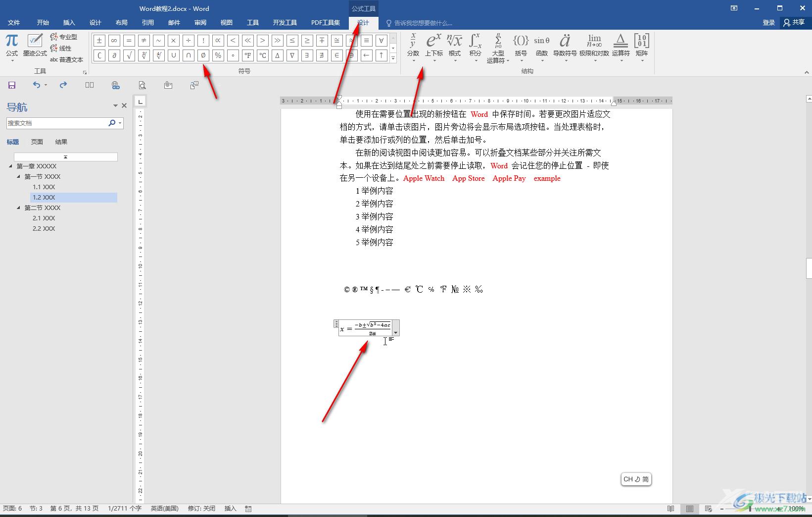Switch to the 插入 (Insert) ribbon tab

click(x=69, y=23)
